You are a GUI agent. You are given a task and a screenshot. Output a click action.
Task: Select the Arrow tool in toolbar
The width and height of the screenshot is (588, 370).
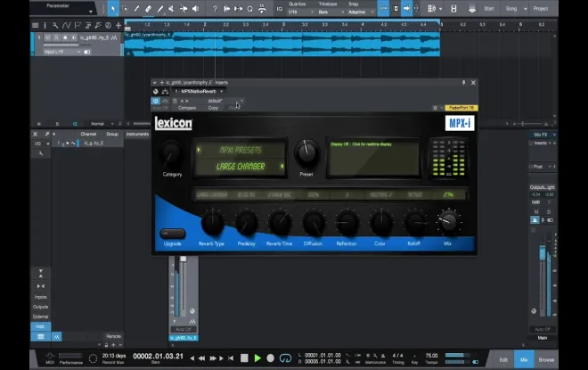point(113,9)
